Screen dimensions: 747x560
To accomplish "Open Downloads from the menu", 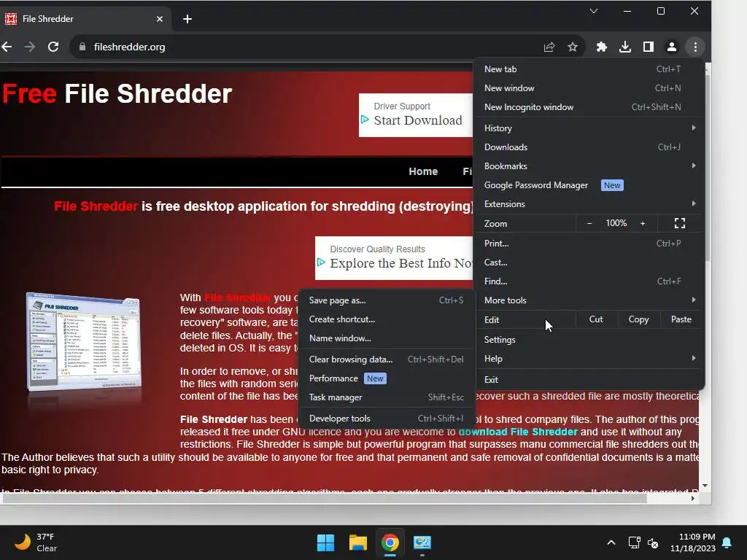I will click(x=589, y=147).
